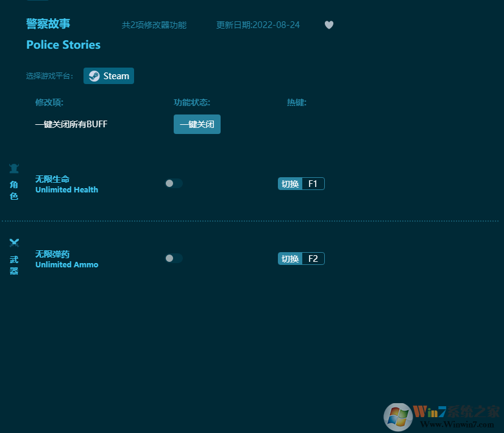Click the 切换 button for F2 hotkey
This screenshot has width=504, height=433.
point(290,259)
